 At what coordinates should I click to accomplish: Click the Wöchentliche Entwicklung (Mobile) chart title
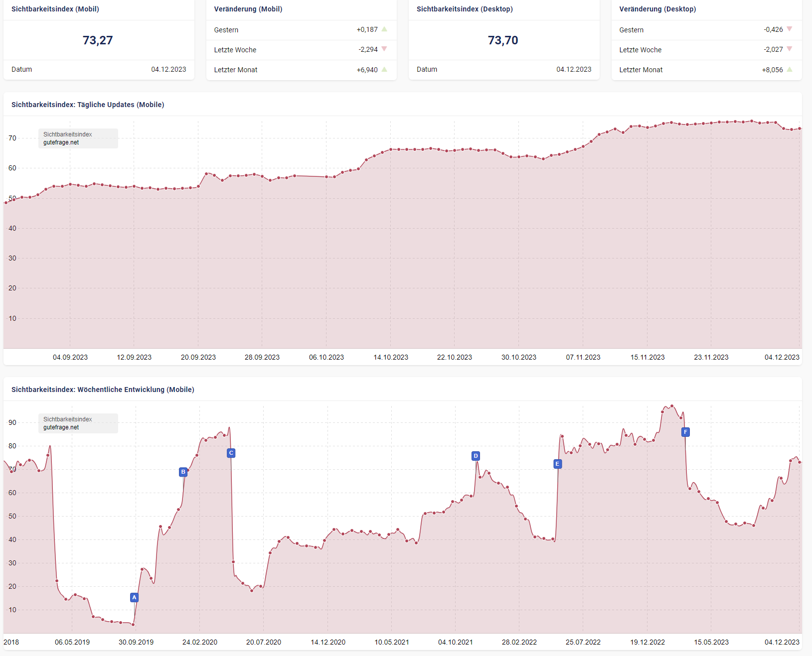coord(103,390)
